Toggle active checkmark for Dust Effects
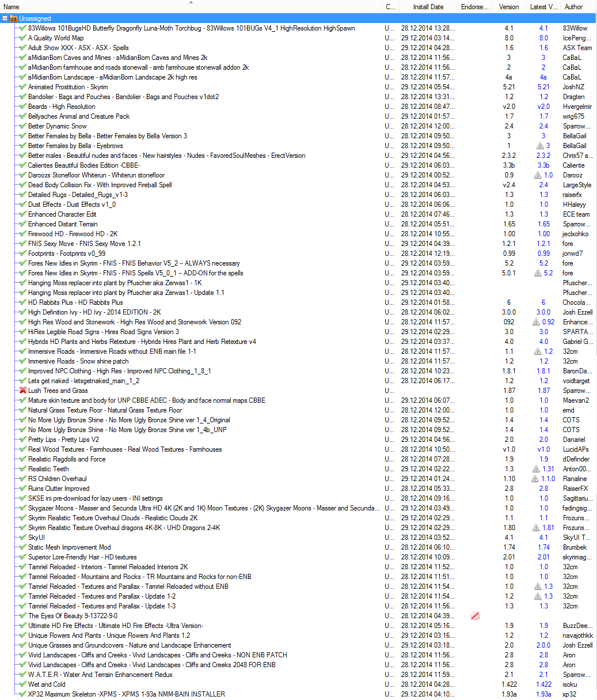 [23, 205]
